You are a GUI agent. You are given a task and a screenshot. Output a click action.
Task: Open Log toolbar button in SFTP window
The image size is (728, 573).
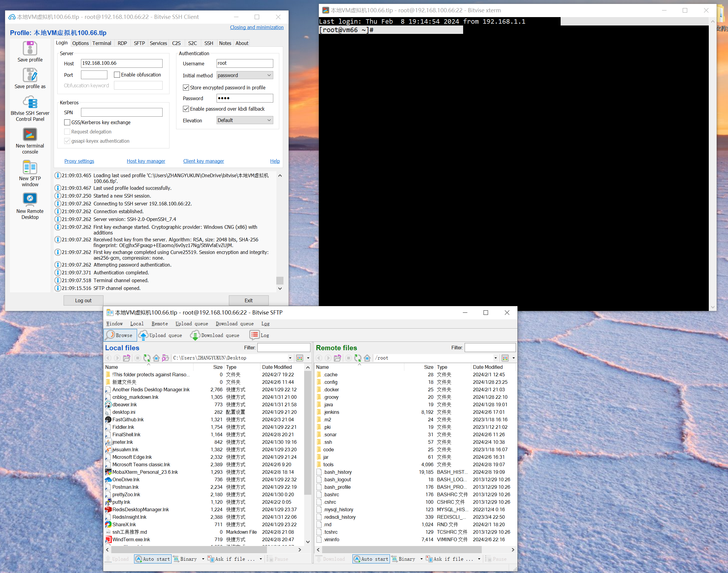(259, 335)
